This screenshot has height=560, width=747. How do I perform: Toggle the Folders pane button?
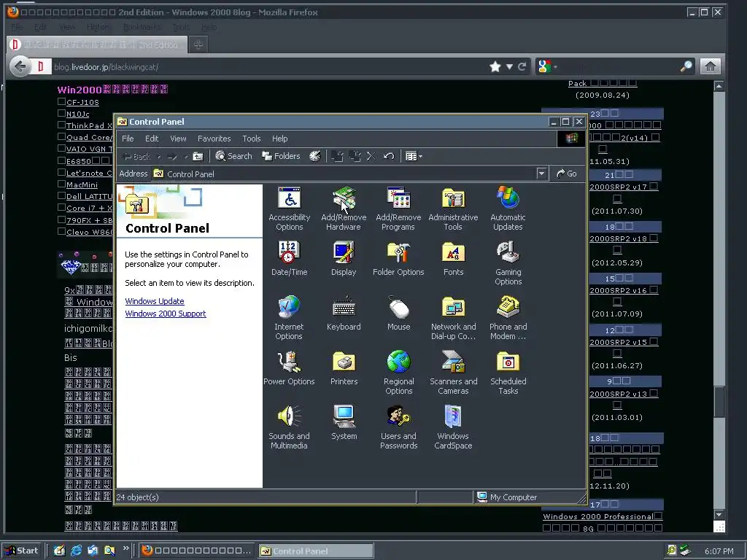281,156
